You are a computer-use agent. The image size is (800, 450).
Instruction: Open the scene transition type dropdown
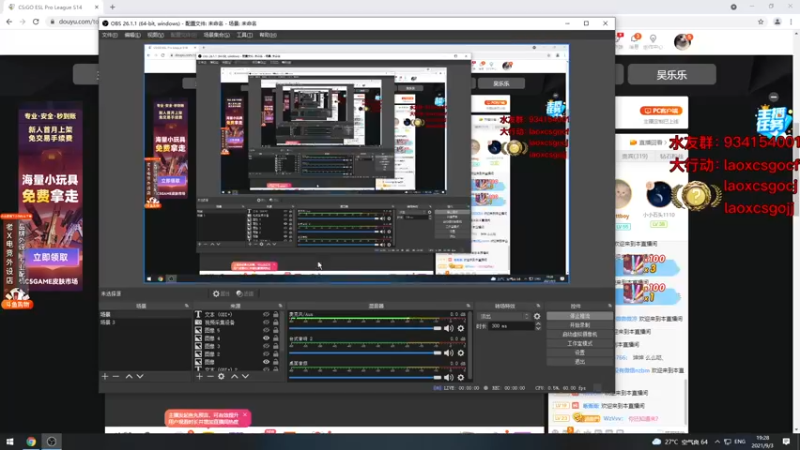(504, 316)
